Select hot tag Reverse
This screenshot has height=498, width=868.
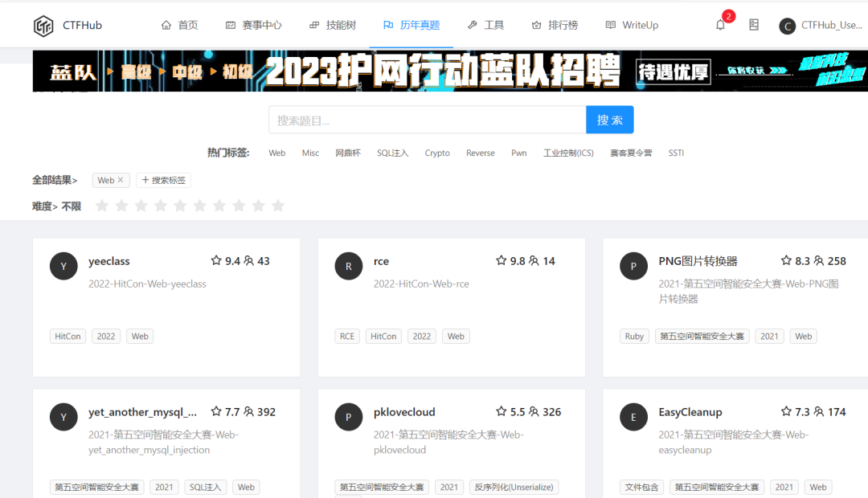481,153
